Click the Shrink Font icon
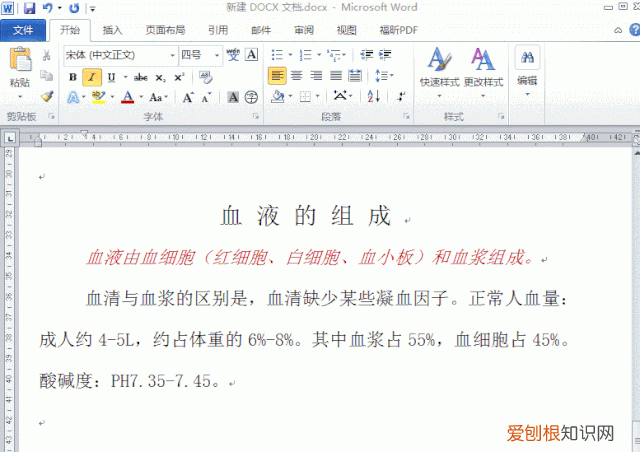The width and height of the screenshot is (640, 452). pos(207,97)
